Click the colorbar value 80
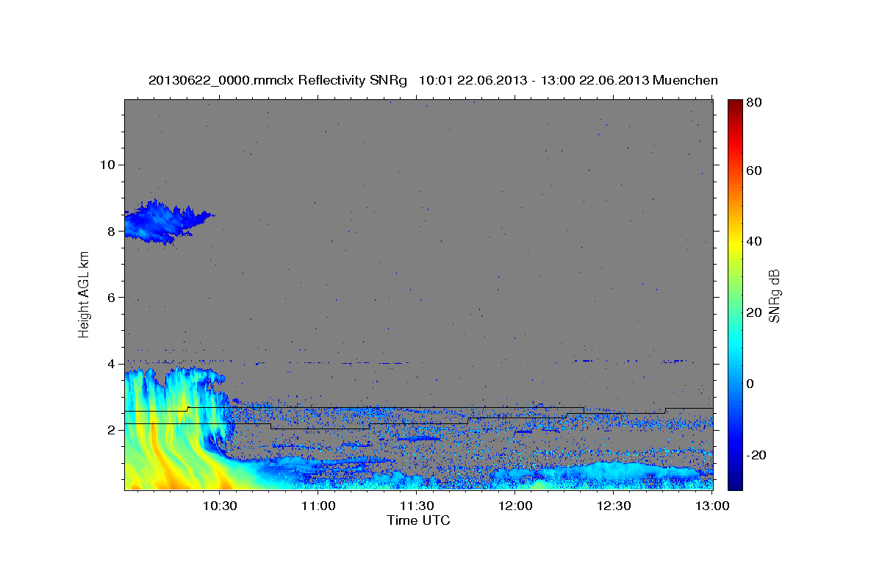This screenshot has width=882, height=588. [753, 103]
